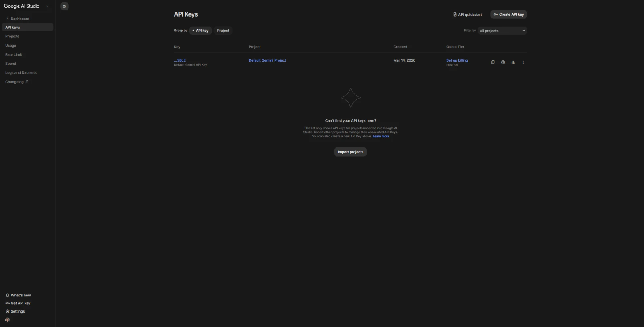Click the Quota Tier column header
This screenshot has width=644, height=327.
tap(455, 47)
